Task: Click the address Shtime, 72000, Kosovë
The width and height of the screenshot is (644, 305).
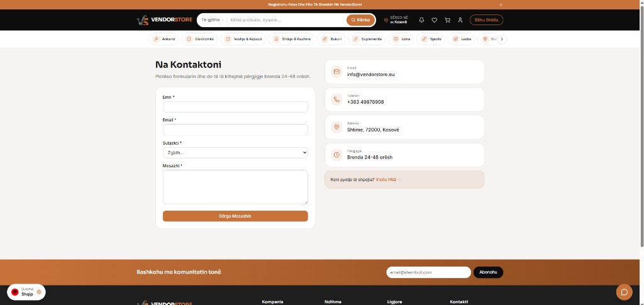Action: [373, 130]
